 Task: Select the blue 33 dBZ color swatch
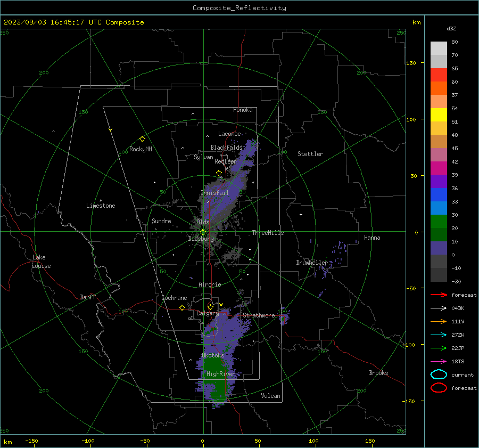439,195
